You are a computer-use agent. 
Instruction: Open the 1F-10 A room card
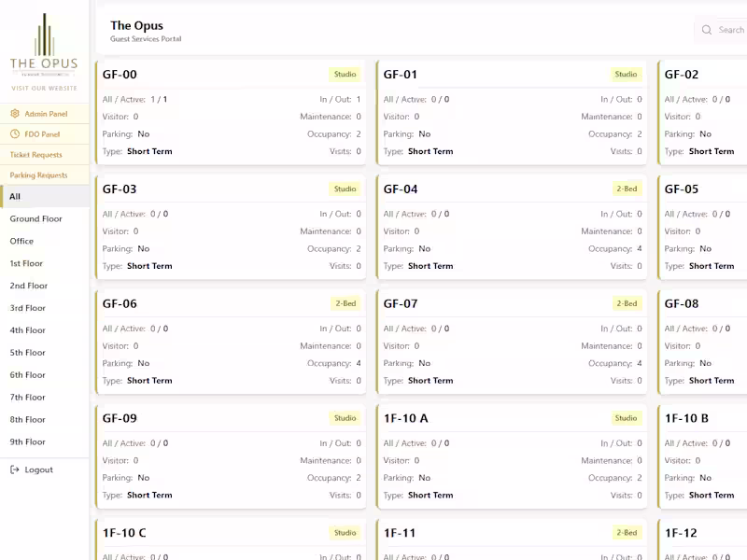(512, 456)
